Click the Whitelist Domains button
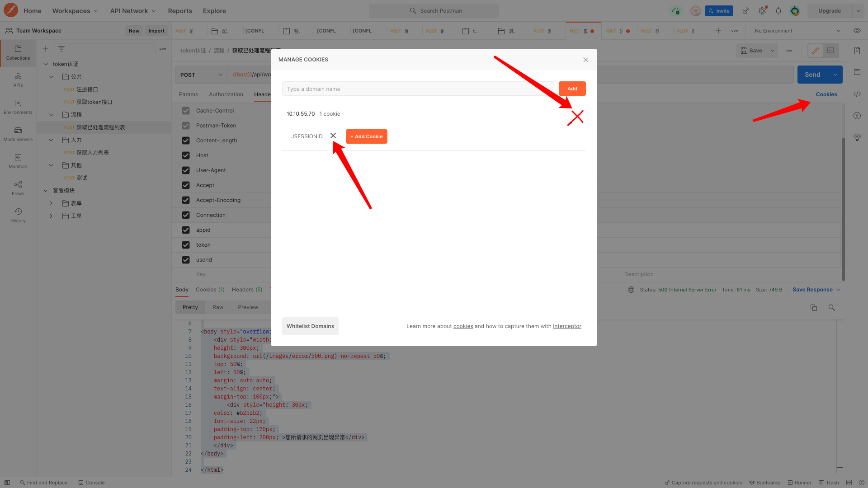Image resolution: width=868 pixels, height=488 pixels. tap(310, 326)
